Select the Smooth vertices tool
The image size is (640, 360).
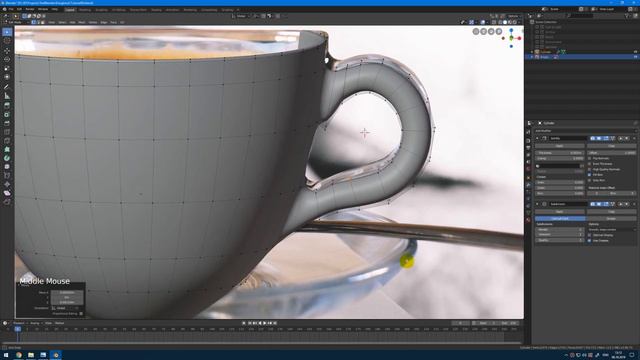[7, 167]
